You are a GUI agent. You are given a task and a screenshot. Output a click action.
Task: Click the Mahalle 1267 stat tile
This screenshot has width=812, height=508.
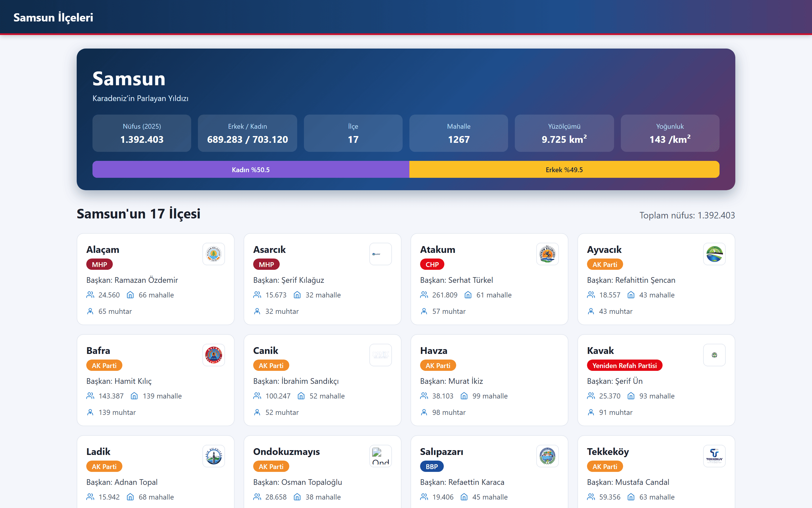click(x=459, y=133)
